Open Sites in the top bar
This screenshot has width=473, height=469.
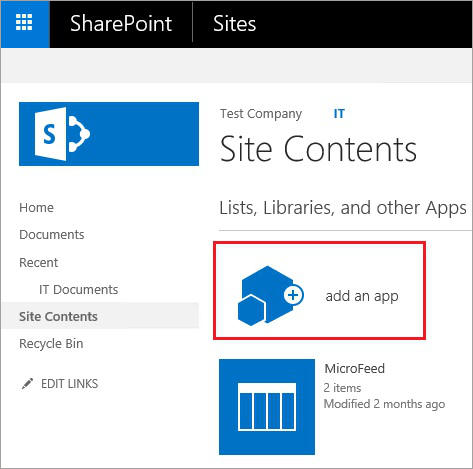[x=234, y=24]
